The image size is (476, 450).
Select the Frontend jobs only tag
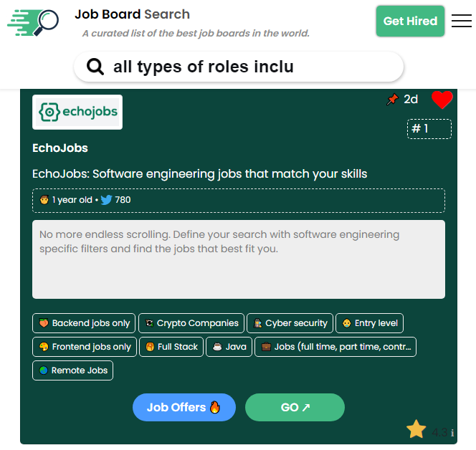click(x=85, y=347)
